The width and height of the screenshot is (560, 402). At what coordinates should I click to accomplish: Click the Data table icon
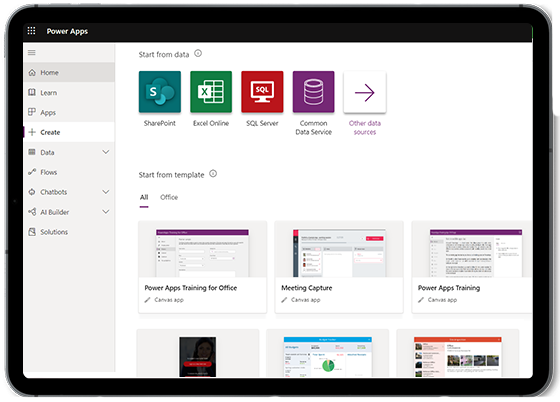point(32,152)
